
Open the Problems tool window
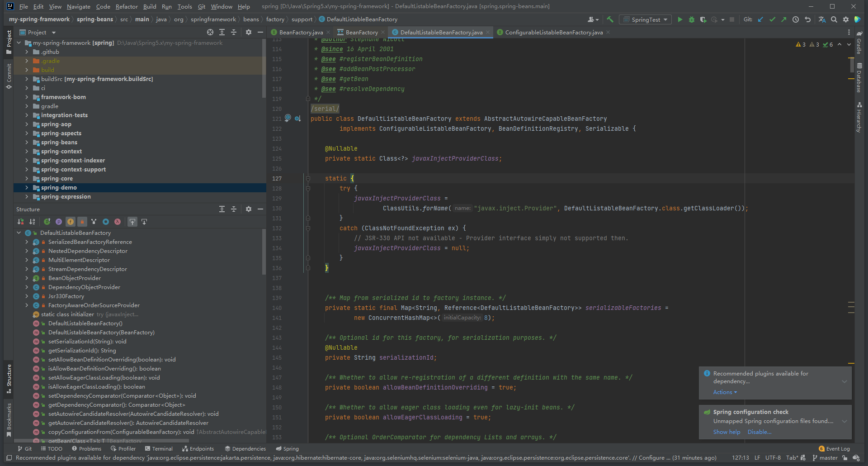coord(86,449)
